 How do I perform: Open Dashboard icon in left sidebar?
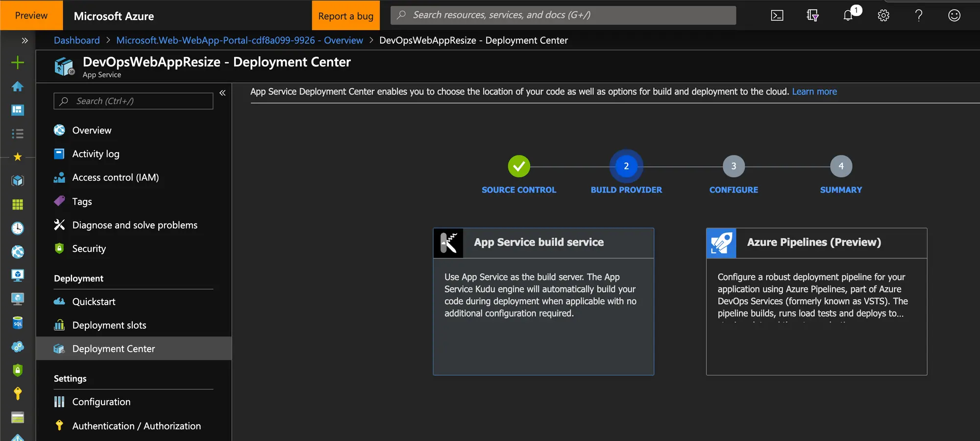18,110
